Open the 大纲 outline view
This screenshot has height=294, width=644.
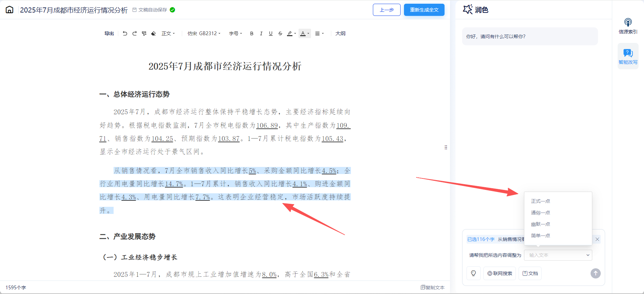click(340, 33)
